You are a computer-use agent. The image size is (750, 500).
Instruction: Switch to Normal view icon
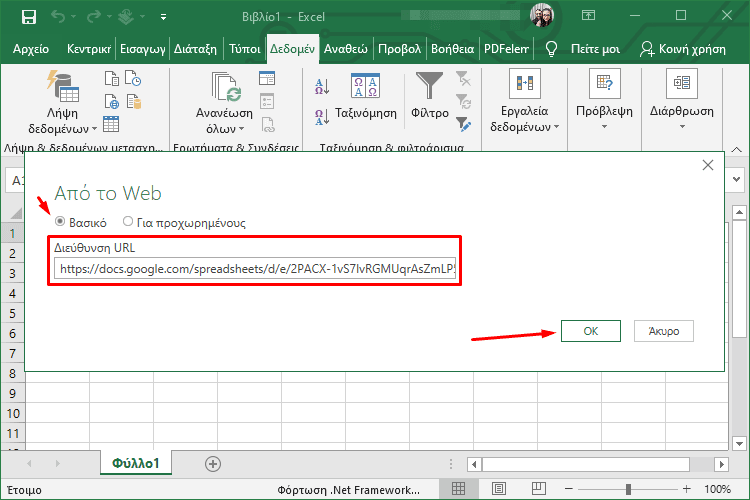458,489
